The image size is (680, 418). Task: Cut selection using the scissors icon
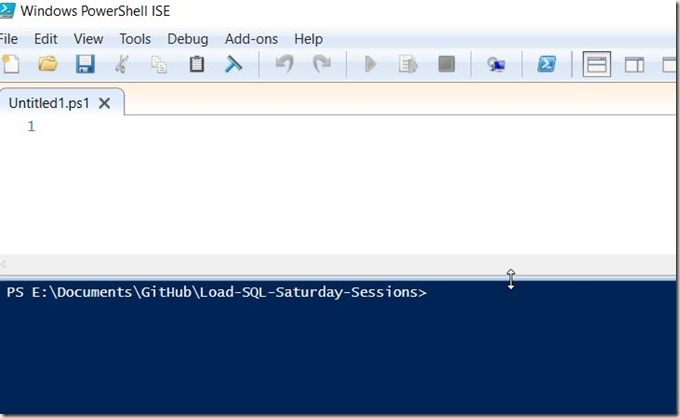coord(122,64)
